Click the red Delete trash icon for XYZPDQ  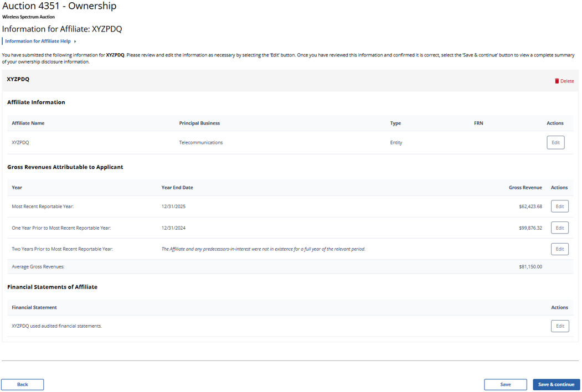[x=557, y=81]
